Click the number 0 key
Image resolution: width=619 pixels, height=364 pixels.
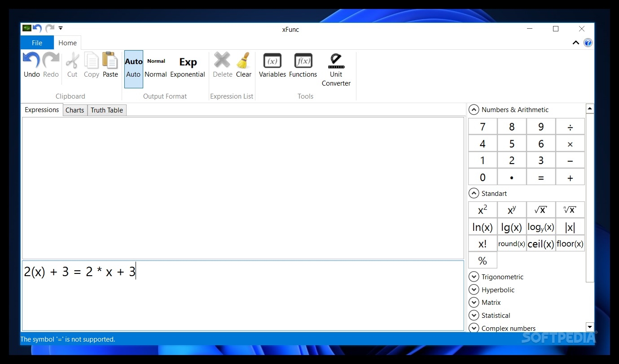(x=483, y=178)
